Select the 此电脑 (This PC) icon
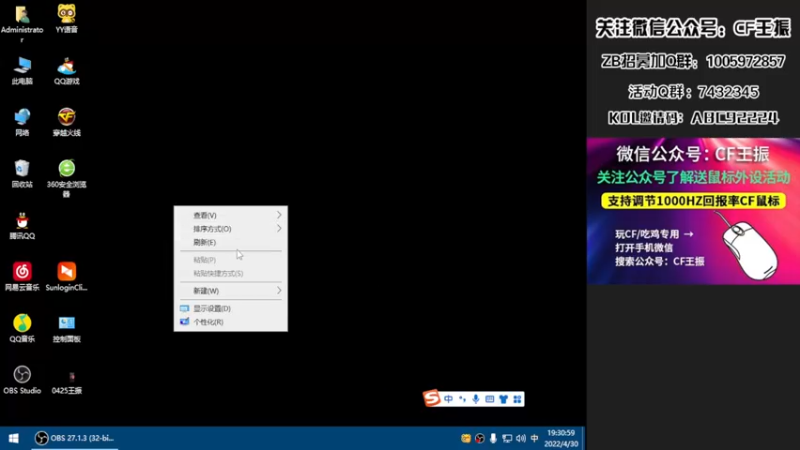This screenshot has height=450, width=800. coord(22,71)
